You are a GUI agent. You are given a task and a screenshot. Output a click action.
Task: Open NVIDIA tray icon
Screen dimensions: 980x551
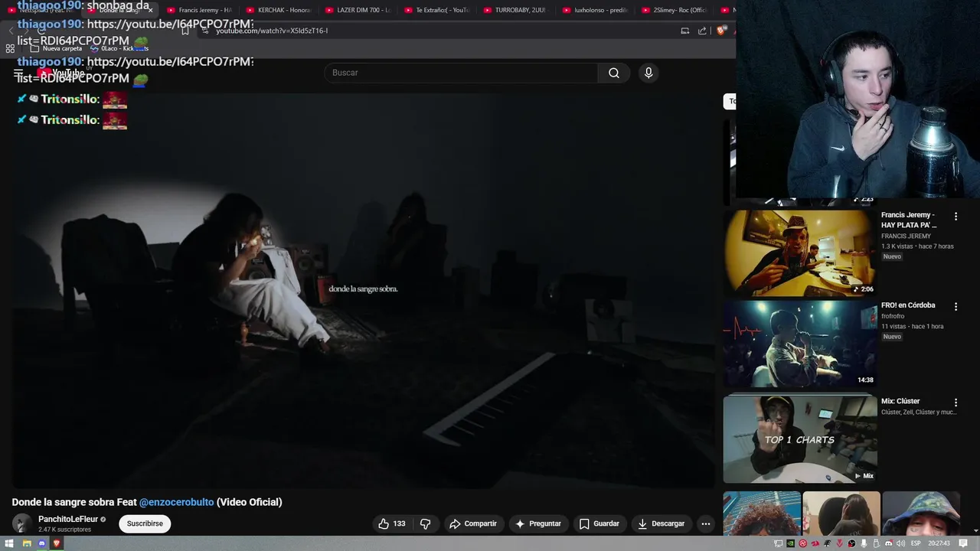pyautogui.click(x=791, y=543)
